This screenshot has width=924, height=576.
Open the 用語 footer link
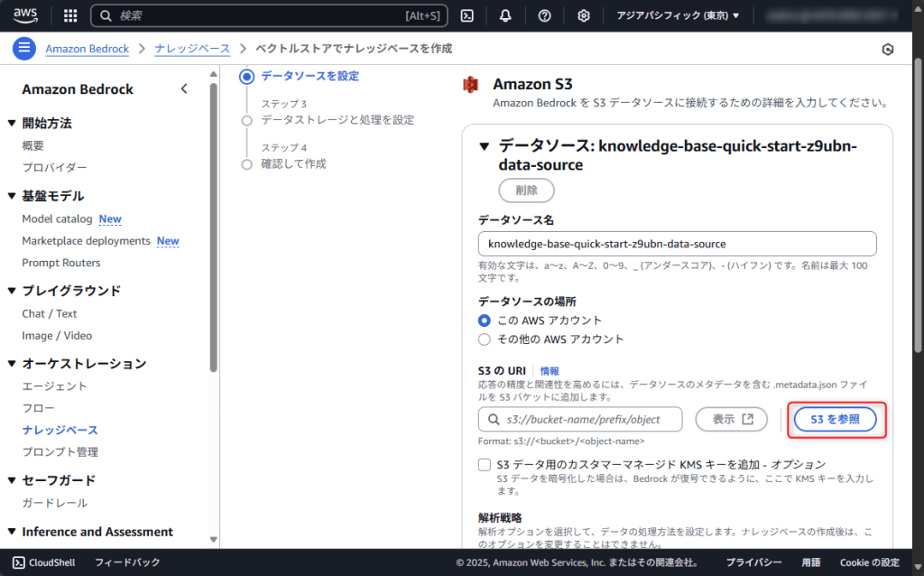[x=811, y=562]
